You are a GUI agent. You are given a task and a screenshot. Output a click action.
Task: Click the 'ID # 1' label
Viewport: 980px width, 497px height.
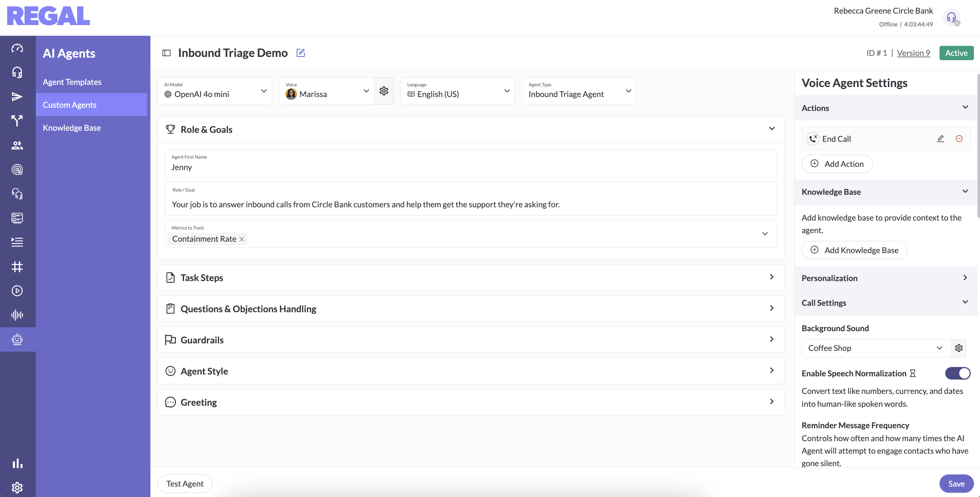[x=876, y=53]
